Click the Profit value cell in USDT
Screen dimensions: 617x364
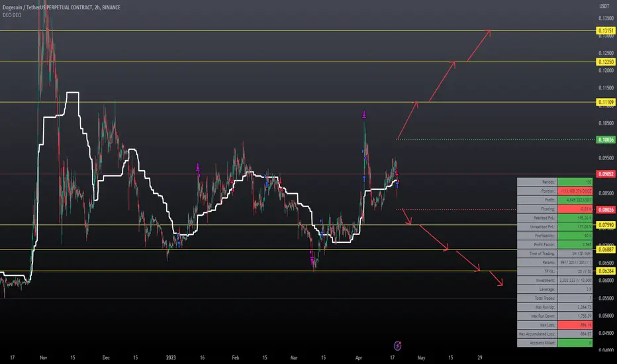point(575,200)
